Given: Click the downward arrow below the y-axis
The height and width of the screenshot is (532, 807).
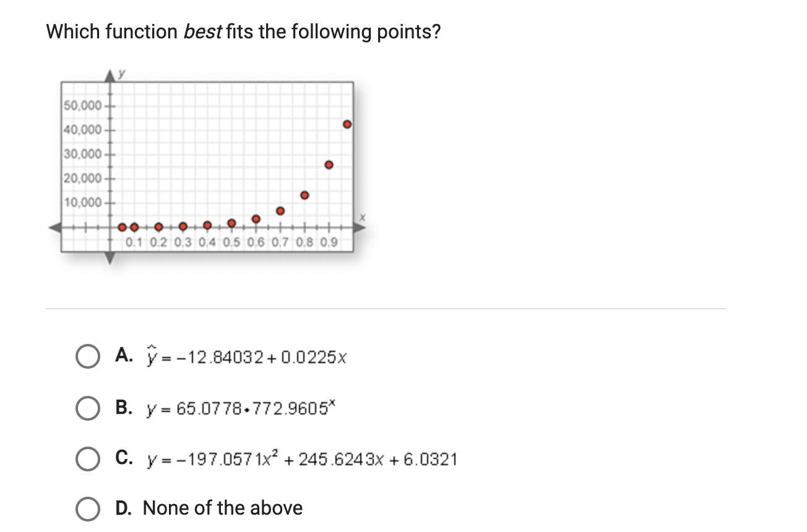Looking at the screenshot, I should [x=110, y=258].
